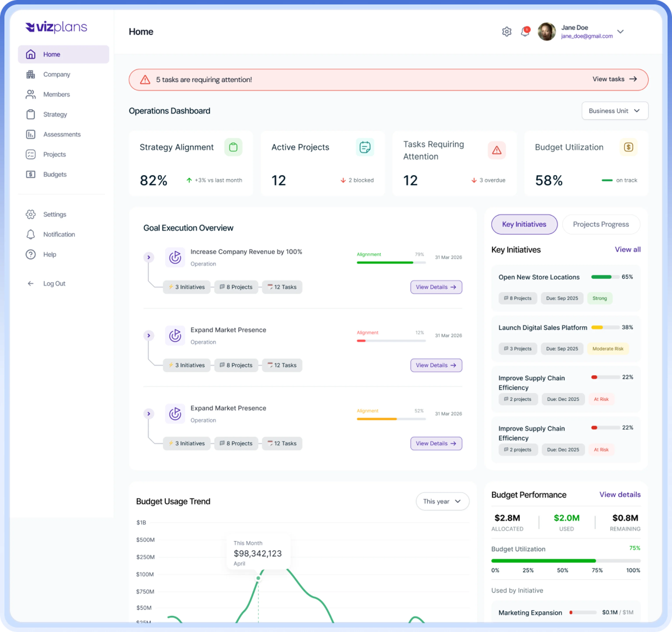Click the $2.8M ALLOCATED value
Screen dimensions: 672x632
507,518
